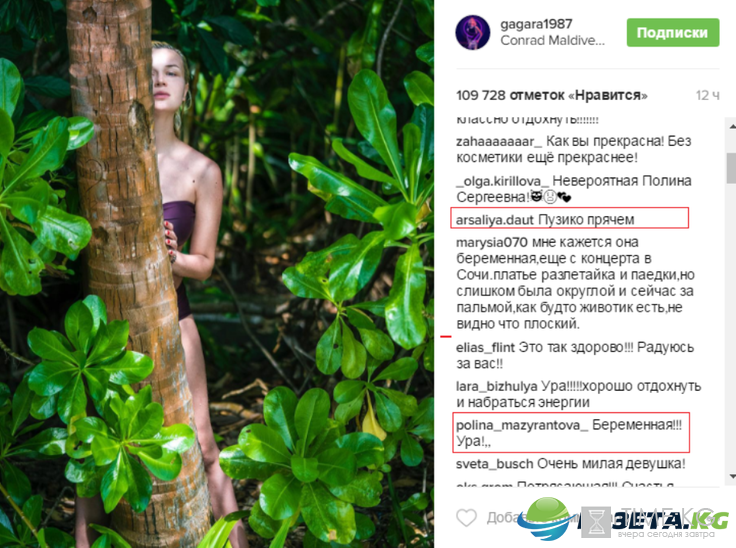Open marysia070 commenter profile
Image resolution: width=736 pixels, height=548 pixels.
coord(492,242)
